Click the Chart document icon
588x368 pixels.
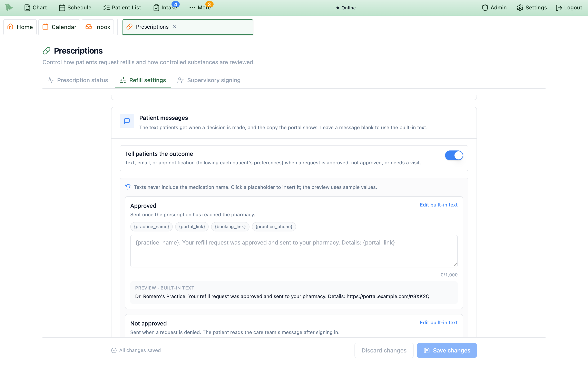(27, 8)
